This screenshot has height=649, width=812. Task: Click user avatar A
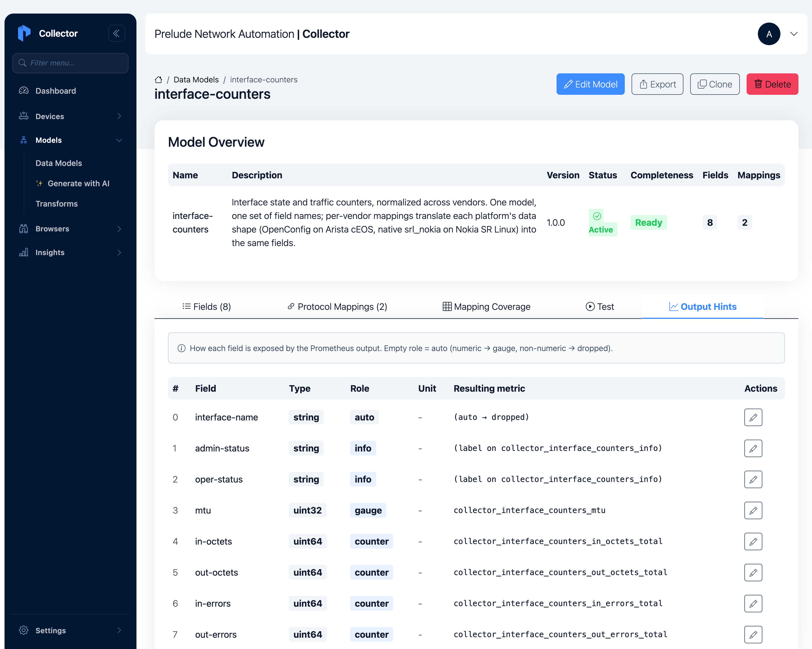pyautogui.click(x=769, y=34)
